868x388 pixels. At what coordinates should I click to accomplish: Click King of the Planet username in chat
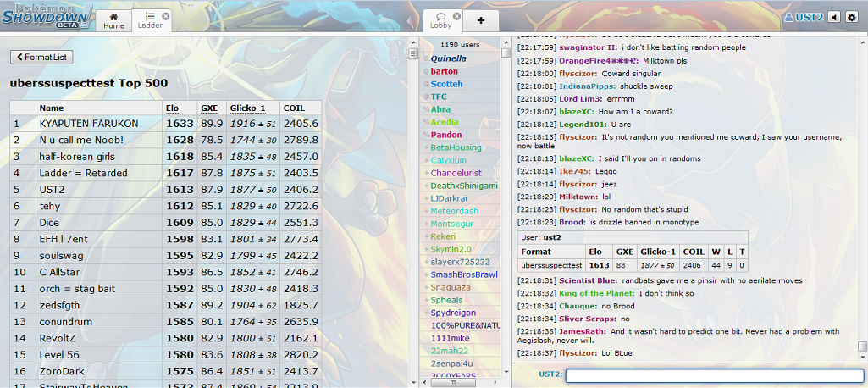[x=597, y=293]
